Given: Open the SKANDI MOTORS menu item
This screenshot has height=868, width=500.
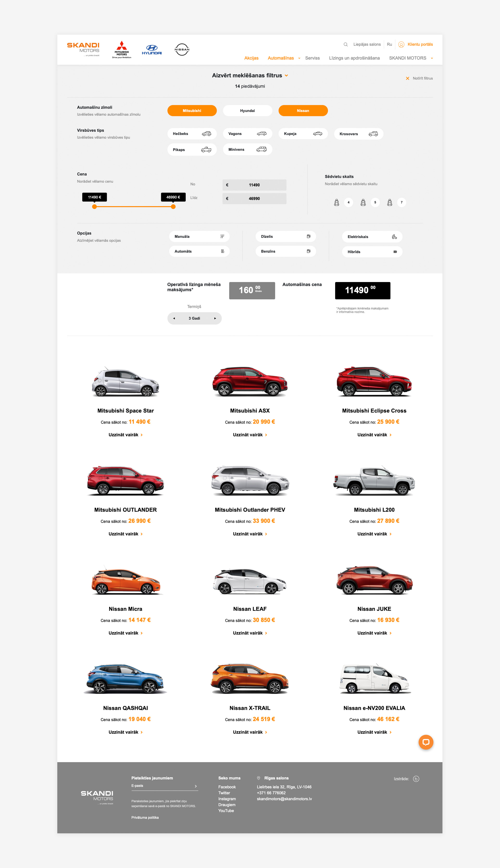Looking at the screenshot, I should pos(408,58).
